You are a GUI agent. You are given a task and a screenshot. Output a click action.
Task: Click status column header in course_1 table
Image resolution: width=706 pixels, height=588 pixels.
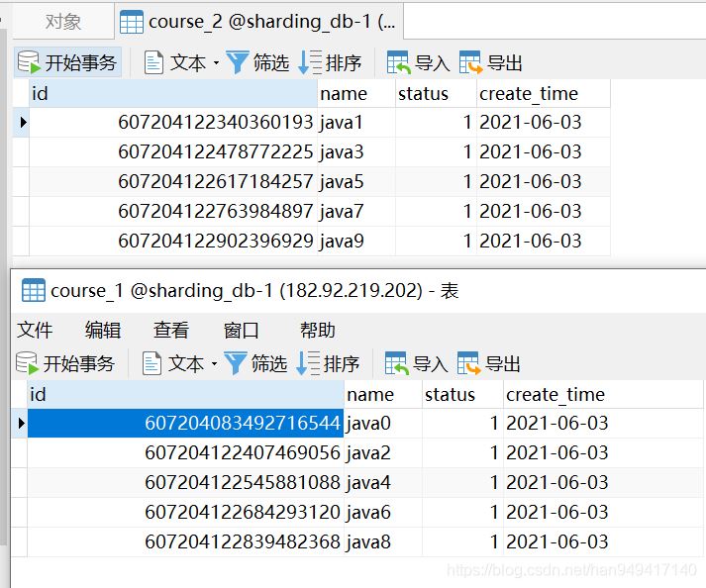(x=462, y=394)
